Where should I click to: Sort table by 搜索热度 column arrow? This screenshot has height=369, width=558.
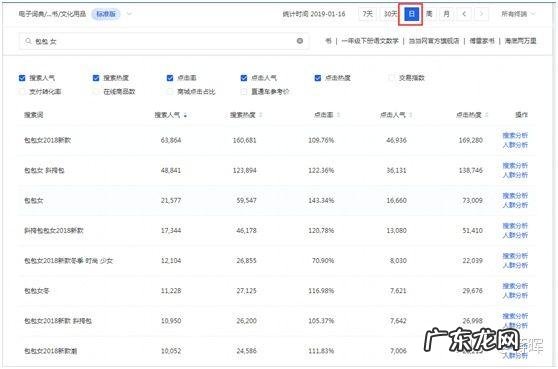click(x=261, y=115)
